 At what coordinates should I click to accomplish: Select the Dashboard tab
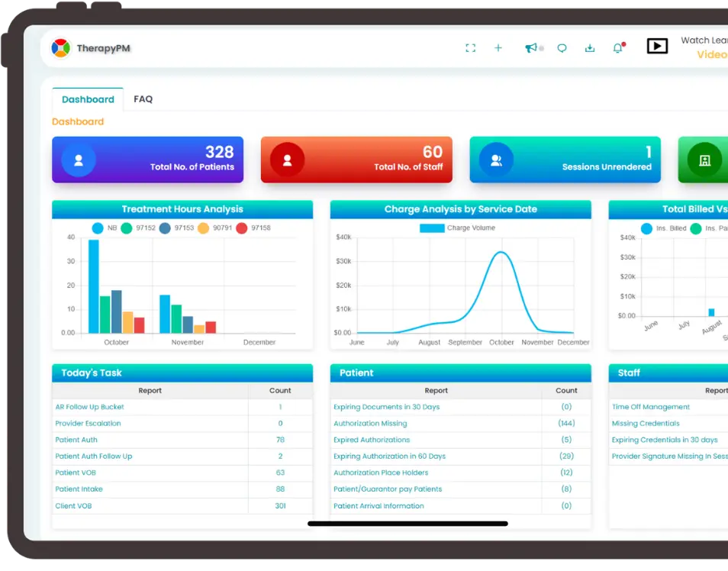tap(87, 98)
